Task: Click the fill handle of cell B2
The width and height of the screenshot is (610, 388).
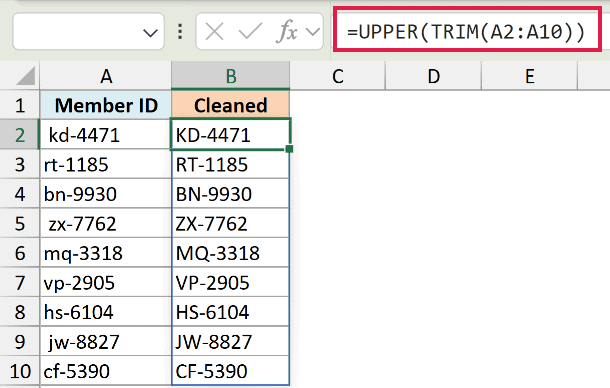Action: point(289,149)
